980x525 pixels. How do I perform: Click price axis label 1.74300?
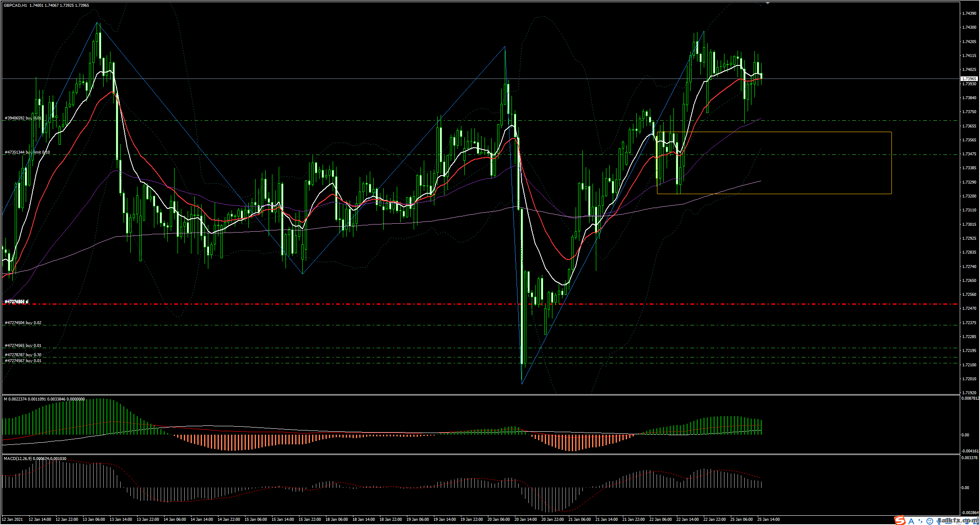pyautogui.click(x=969, y=27)
